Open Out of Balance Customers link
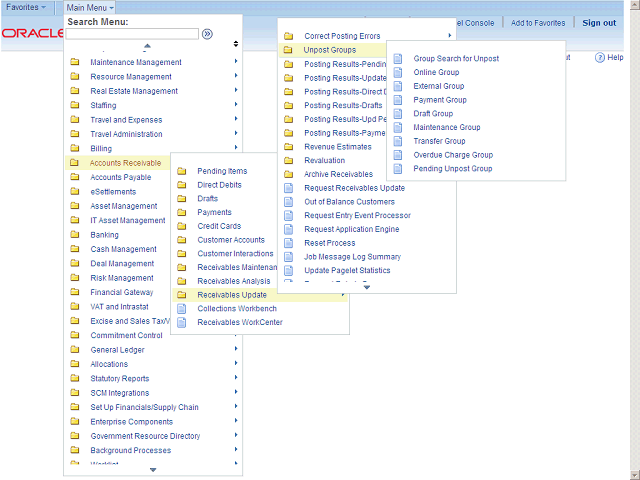Image resolution: width=640 pixels, height=480 pixels. (349, 202)
